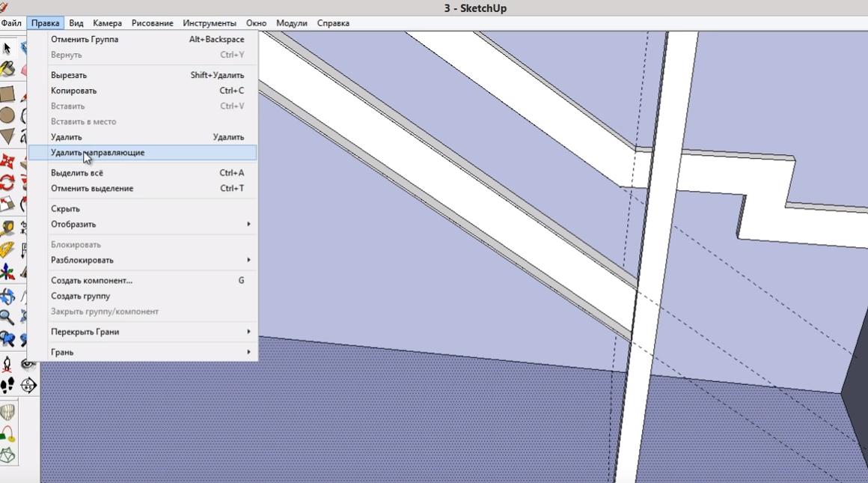Screen dimensions: 868x483
Task: Open the Инструменты menu
Action: click(209, 23)
